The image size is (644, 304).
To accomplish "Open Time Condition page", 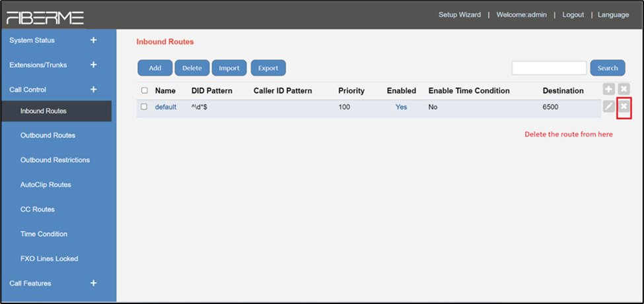I will pos(44,234).
